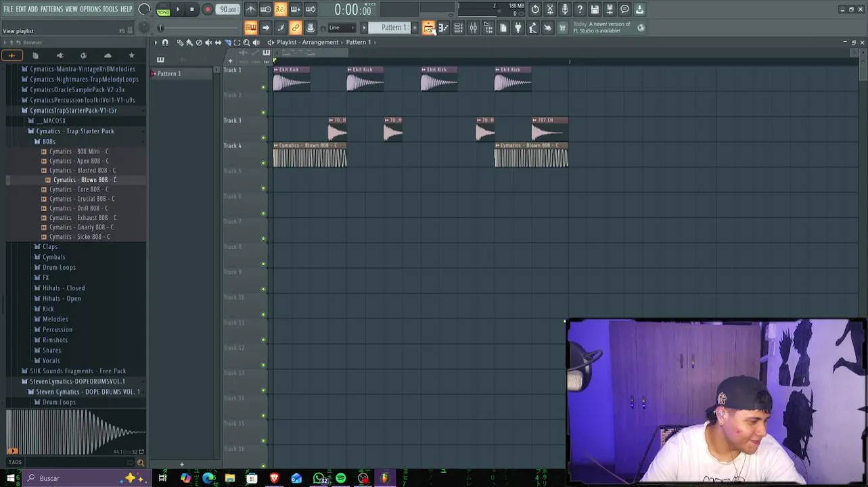Select Cymatics - Sicko 808 - C sample
Screen dimensions: 868x487
[79, 237]
